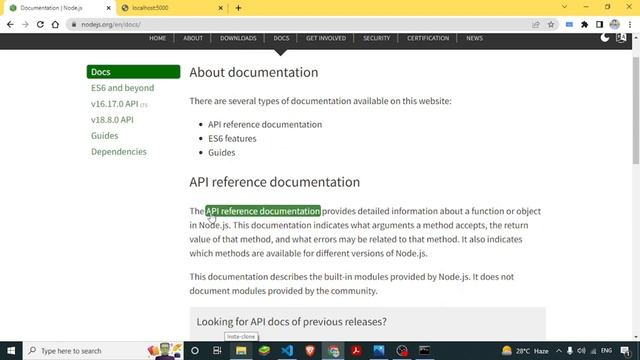Open Visual Studio Code from taskbar
The width and height of the screenshot is (640, 360).
click(x=287, y=351)
